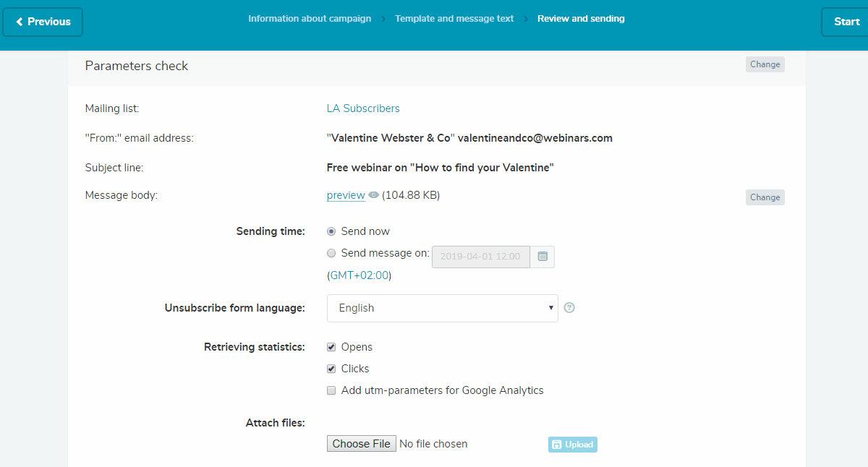Open the Unsubscribe form language dropdown

coord(442,307)
